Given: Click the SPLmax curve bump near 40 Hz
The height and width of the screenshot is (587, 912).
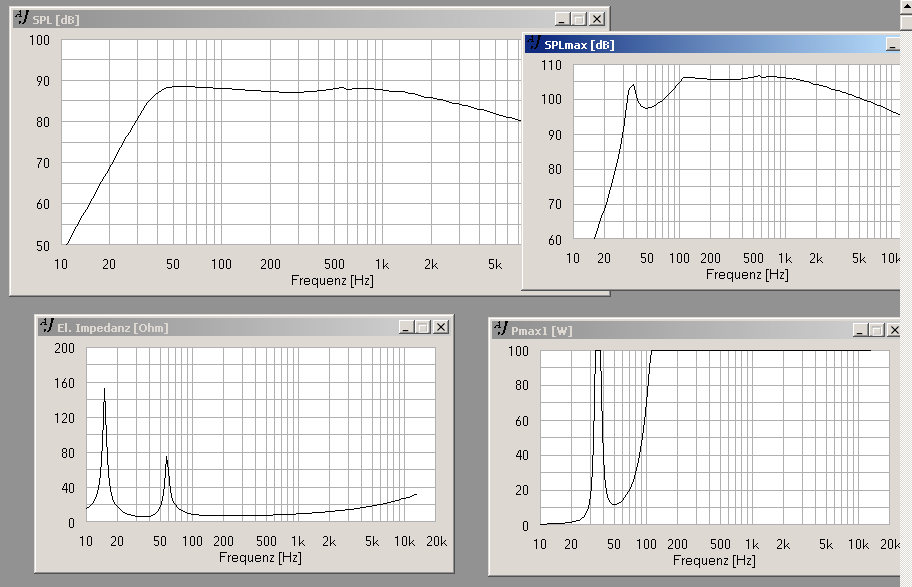Looking at the screenshot, I should pyautogui.click(x=632, y=86).
